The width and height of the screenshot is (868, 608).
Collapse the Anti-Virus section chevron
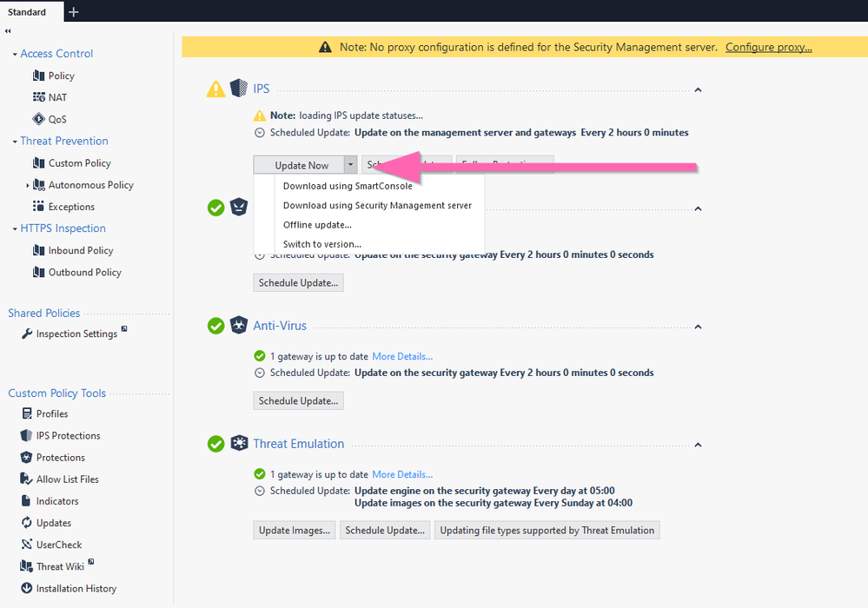698,327
